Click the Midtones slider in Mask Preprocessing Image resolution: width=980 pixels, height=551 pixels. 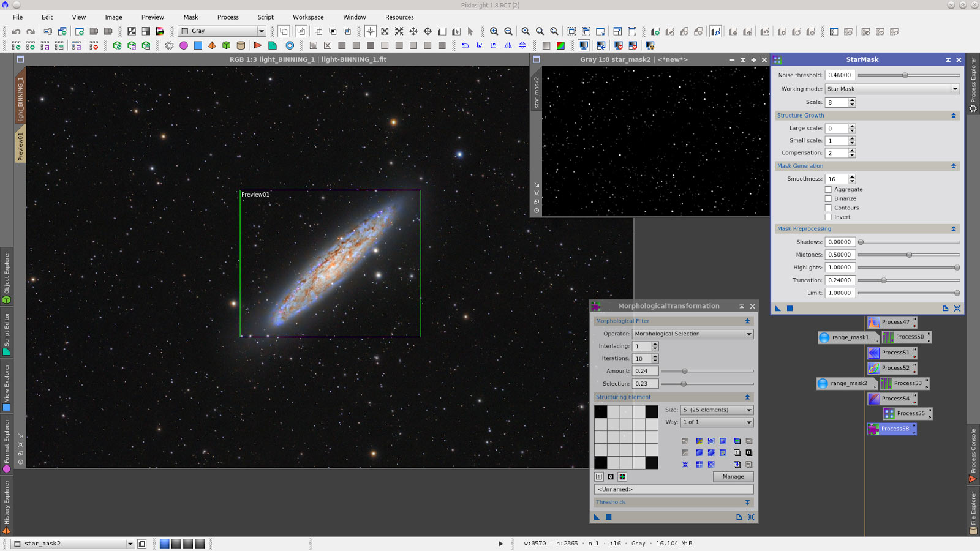pyautogui.click(x=910, y=255)
